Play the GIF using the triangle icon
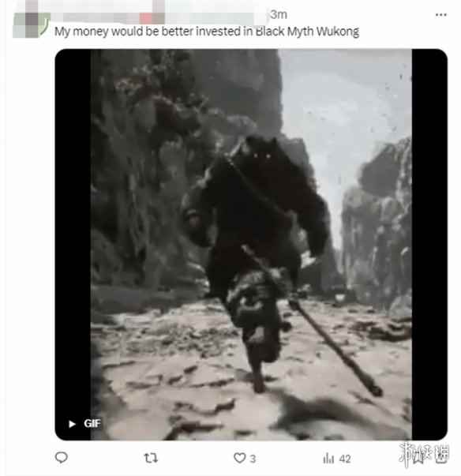The height and width of the screenshot is (476, 461). coord(72,424)
